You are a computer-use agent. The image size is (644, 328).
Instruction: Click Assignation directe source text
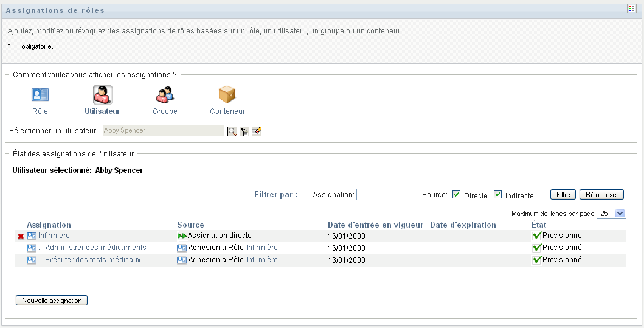(220, 236)
